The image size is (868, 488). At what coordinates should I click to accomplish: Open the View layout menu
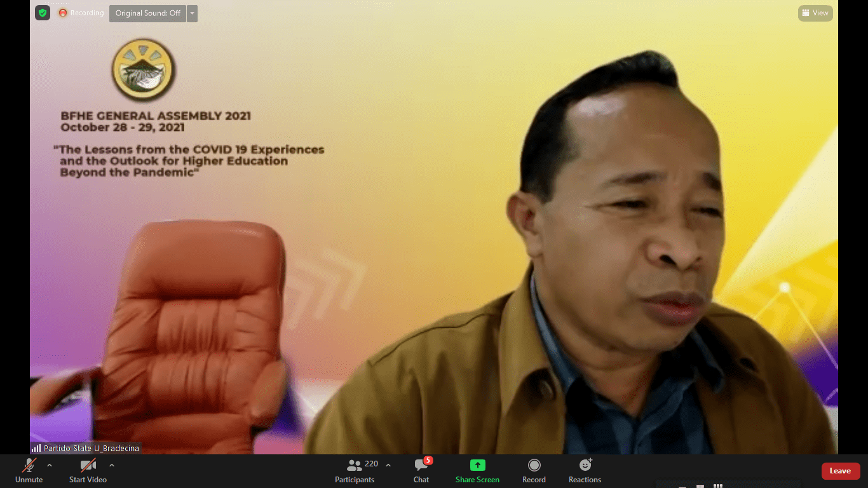coord(815,13)
